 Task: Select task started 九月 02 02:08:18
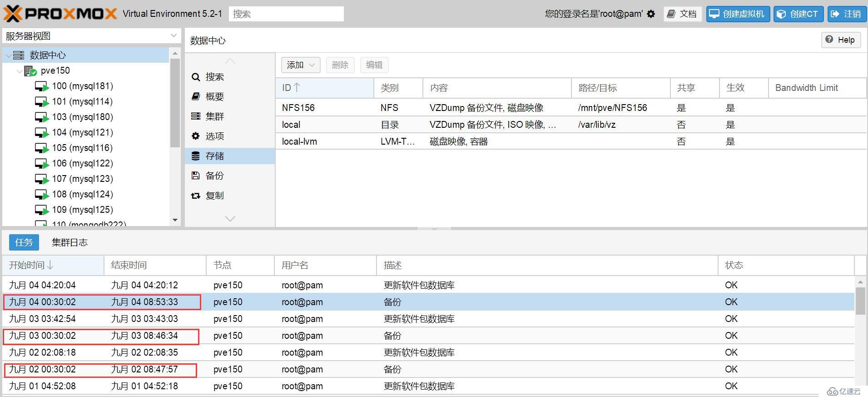[428, 352]
